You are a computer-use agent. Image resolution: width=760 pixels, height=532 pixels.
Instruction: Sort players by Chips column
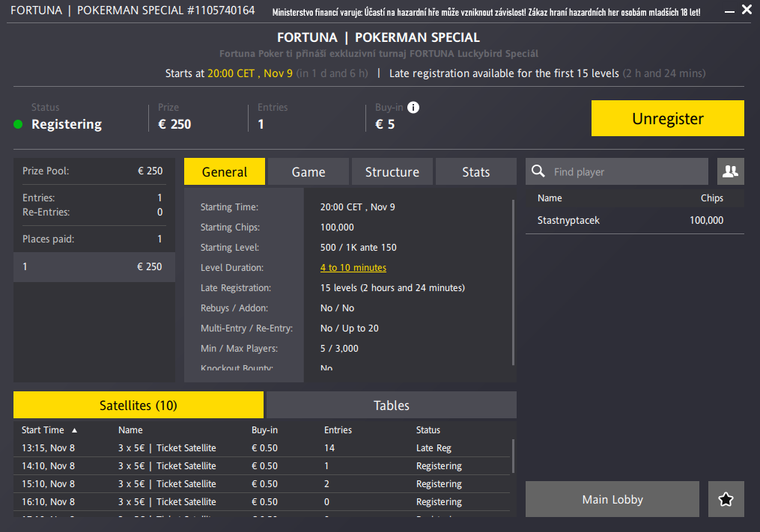coord(711,198)
